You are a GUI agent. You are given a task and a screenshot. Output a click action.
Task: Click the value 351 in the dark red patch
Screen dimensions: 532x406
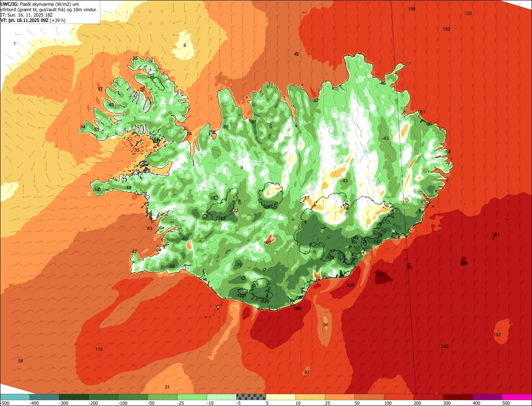[380, 275]
